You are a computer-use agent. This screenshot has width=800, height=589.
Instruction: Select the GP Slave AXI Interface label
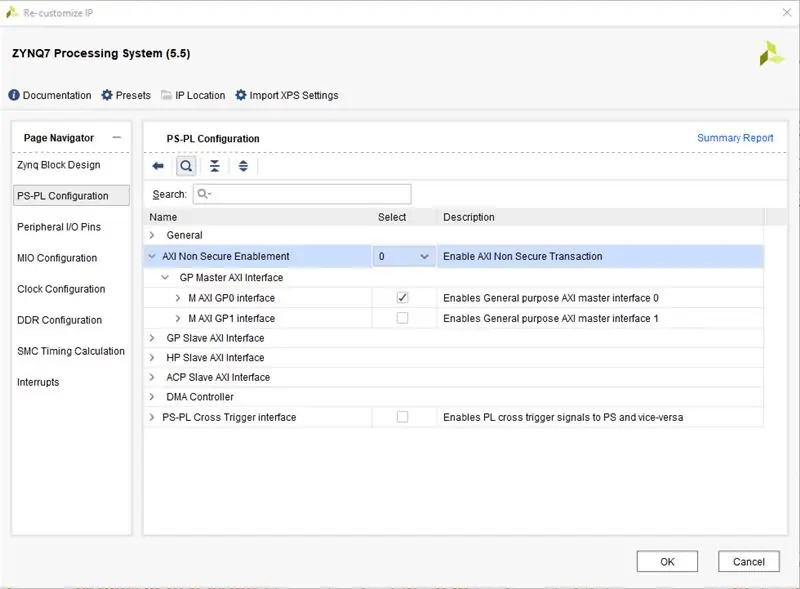point(215,338)
